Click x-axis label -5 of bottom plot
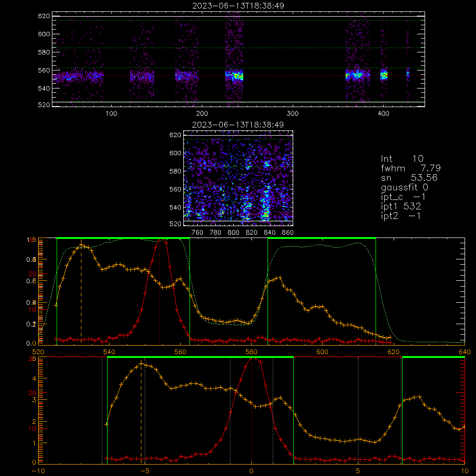The image size is (476, 476). [145, 471]
